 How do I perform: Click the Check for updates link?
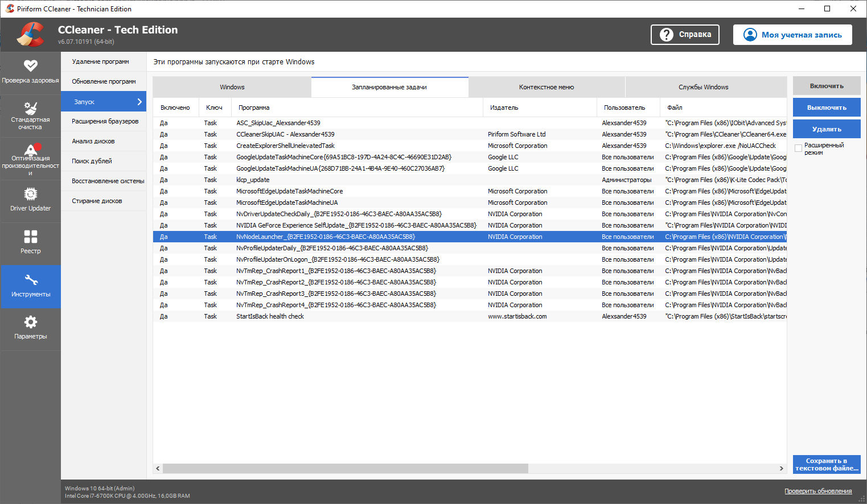817,491
